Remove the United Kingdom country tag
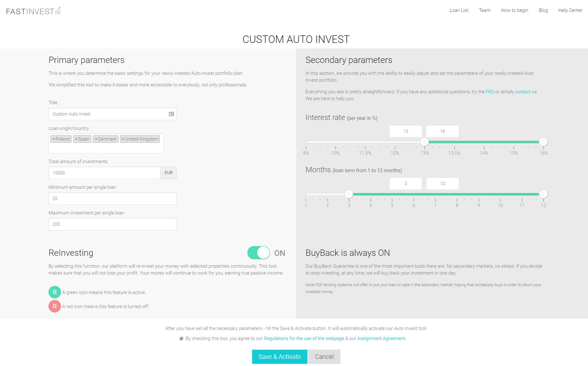 point(123,139)
